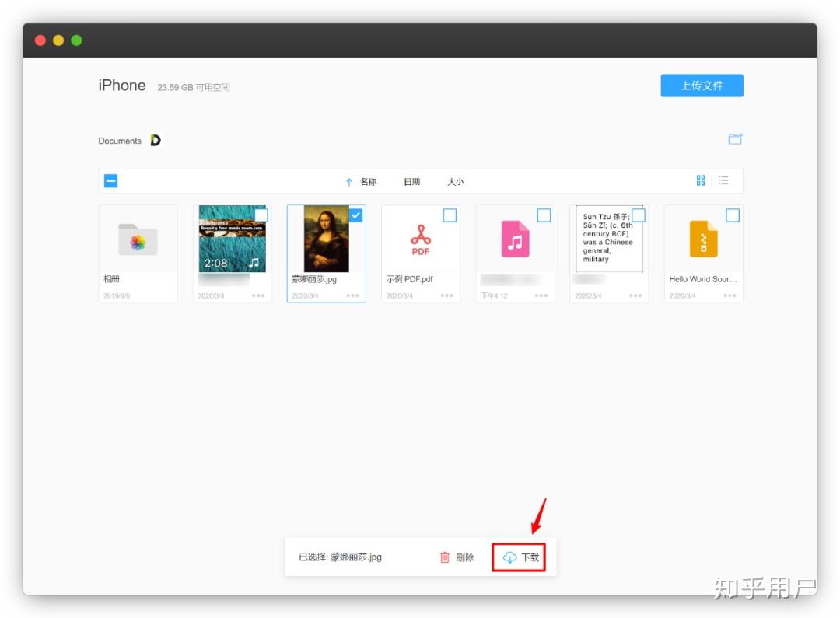This screenshot has height=618, width=840.
Task: Open the PDF file icon
Action: [x=421, y=240]
